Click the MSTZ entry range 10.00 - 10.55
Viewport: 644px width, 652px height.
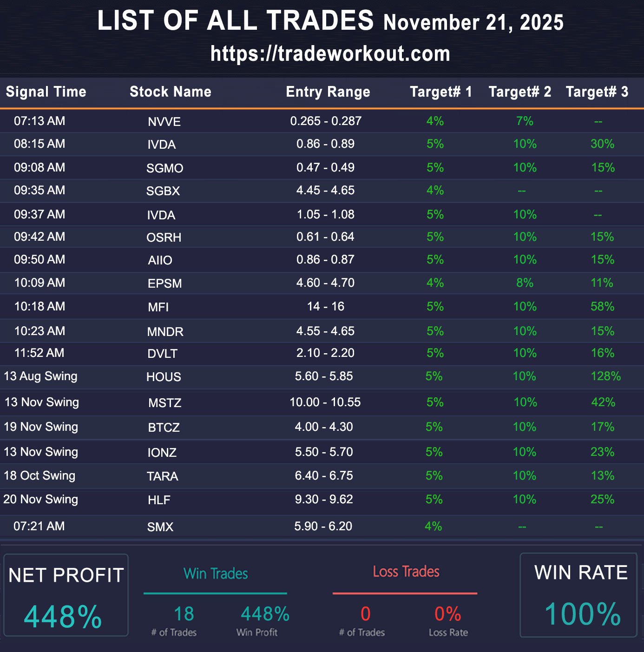[x=325, y=402]
